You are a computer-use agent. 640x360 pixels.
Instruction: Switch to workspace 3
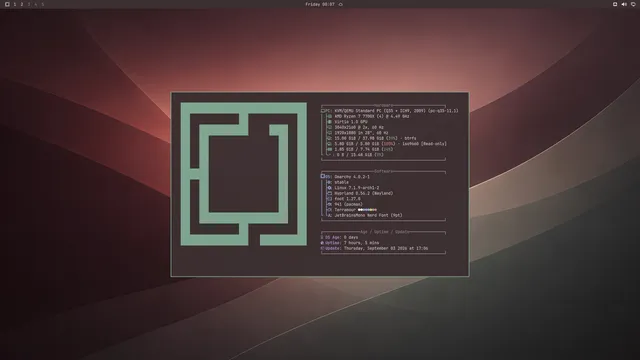click(29, 4)
